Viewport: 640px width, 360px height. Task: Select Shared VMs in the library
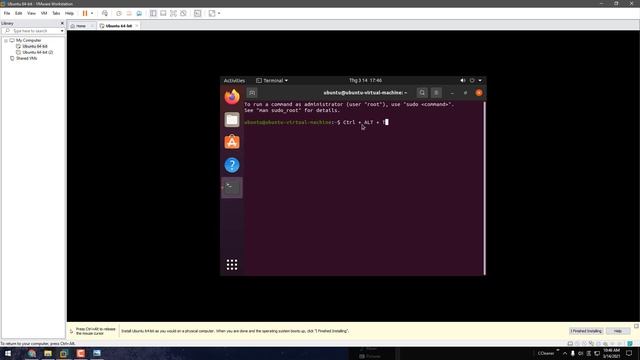coord(26,58)
